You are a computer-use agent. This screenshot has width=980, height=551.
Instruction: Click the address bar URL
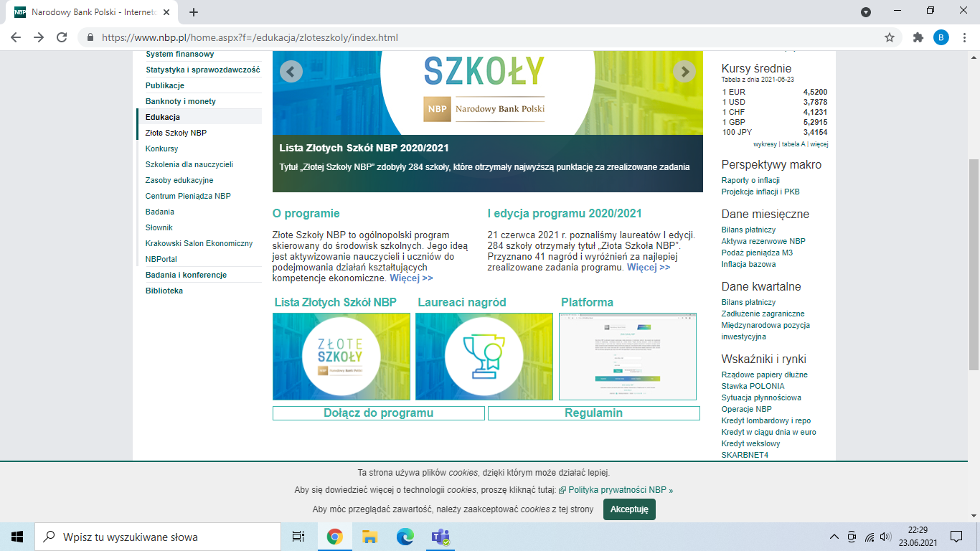pyautogui.click(x=250, y=38)
